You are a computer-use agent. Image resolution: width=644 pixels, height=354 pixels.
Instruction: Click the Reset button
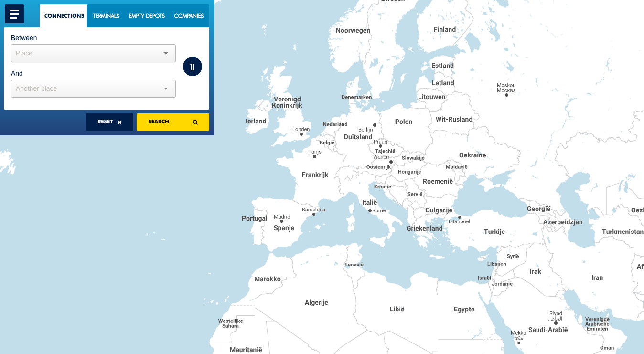pos(109,122)
